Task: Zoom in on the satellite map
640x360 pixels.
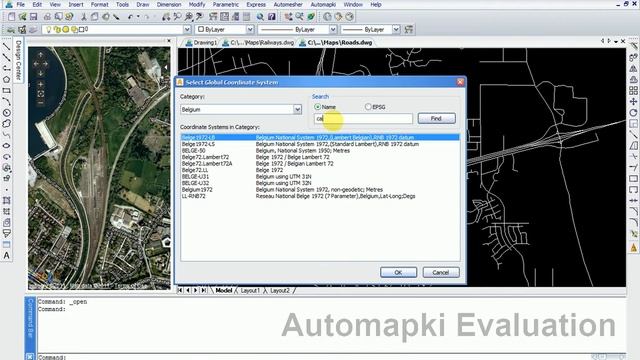Action: pyautogui.click(x=40, y=84)
